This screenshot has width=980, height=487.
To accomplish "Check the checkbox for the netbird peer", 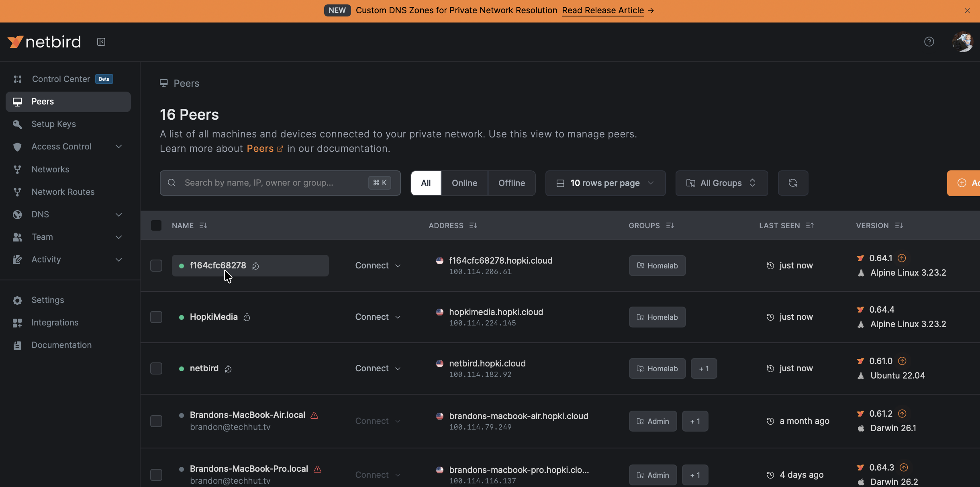I will tap(156, 368).
